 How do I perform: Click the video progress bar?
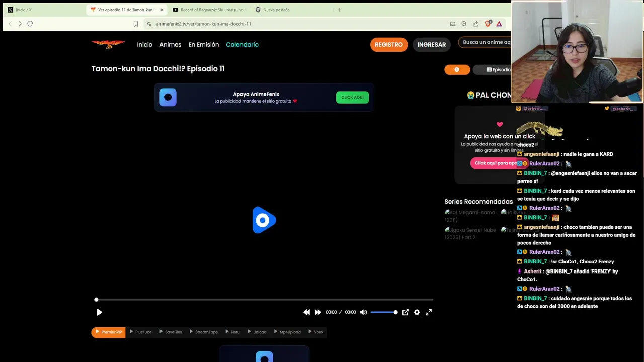point(264,300)
